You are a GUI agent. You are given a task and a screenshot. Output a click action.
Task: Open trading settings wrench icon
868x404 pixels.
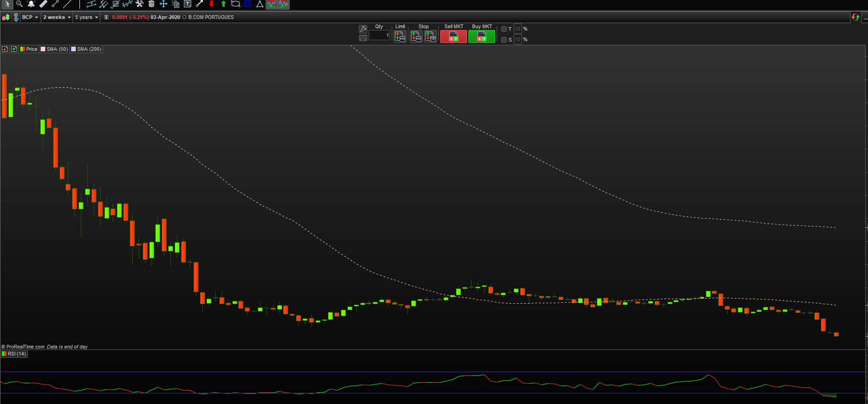[x=363, y=29]
